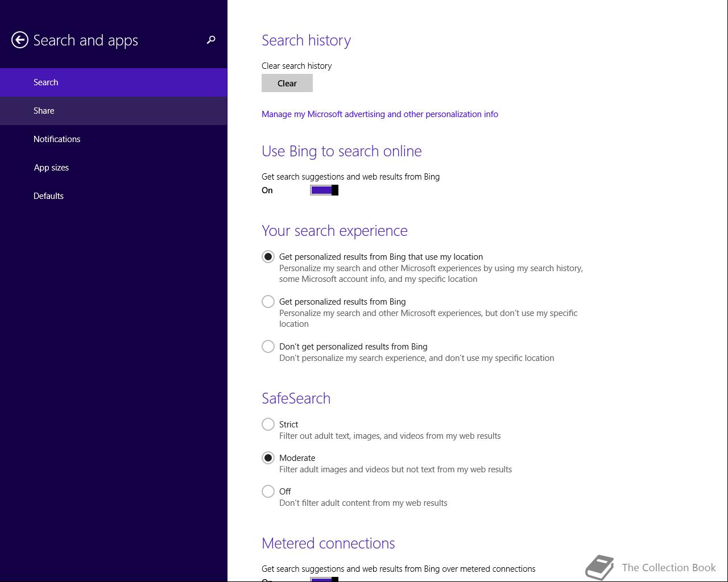Choose Don't get personalized results from Bing
Screen dimensions: 728x582
[268, 347]
